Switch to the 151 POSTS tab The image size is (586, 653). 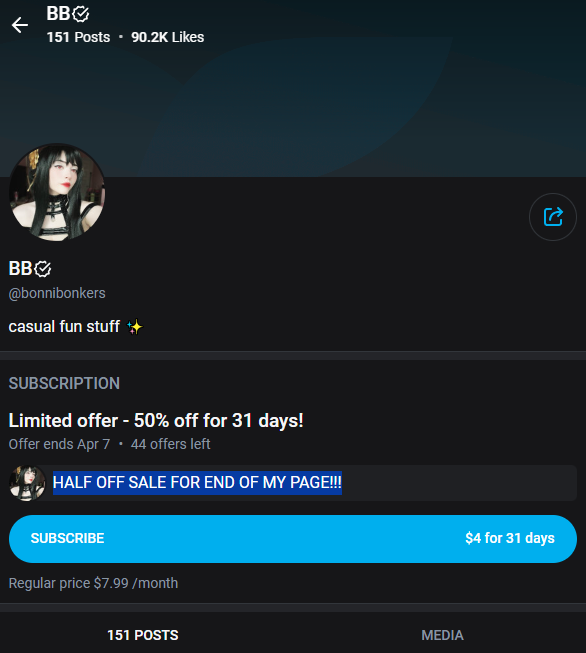[x=143, y=635]
